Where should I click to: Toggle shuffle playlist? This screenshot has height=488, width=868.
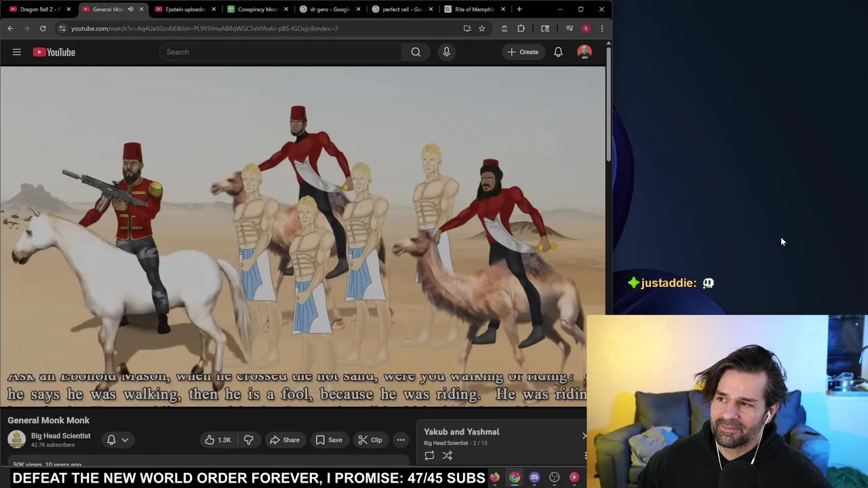click(x=448, y=455)
